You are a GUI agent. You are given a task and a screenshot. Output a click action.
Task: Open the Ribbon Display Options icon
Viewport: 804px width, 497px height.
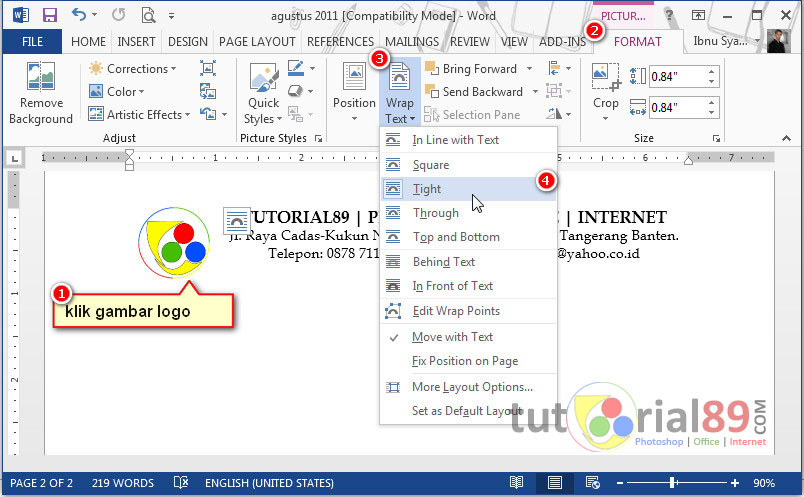pos(698,15)
